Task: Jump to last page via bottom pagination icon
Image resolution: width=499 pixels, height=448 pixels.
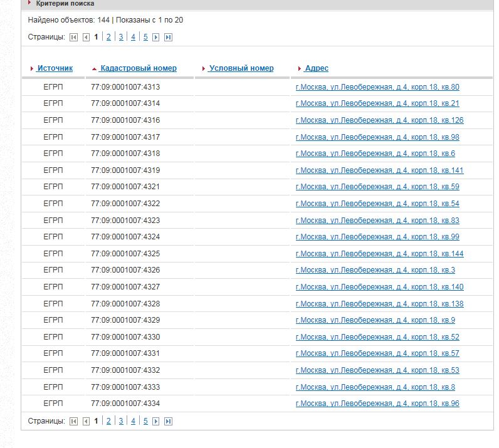Action: tap(168, 422)
